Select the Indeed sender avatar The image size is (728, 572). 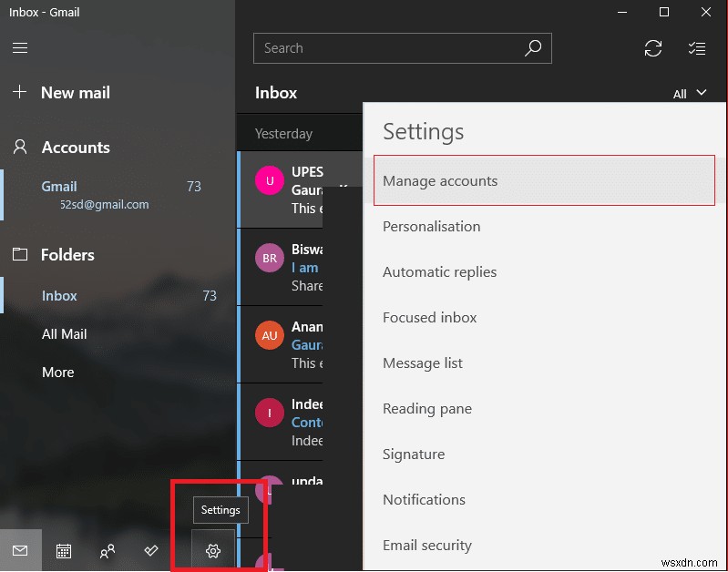click(270, 413)
